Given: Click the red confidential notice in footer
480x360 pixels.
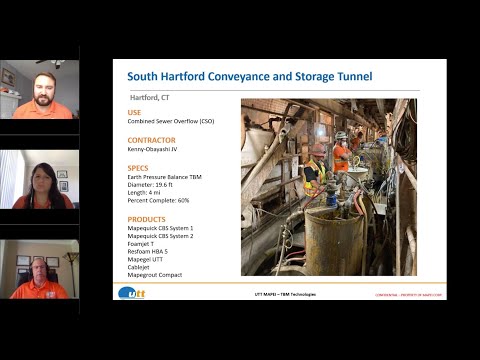Looking at the screenshot, I should [x=409, y=295].
